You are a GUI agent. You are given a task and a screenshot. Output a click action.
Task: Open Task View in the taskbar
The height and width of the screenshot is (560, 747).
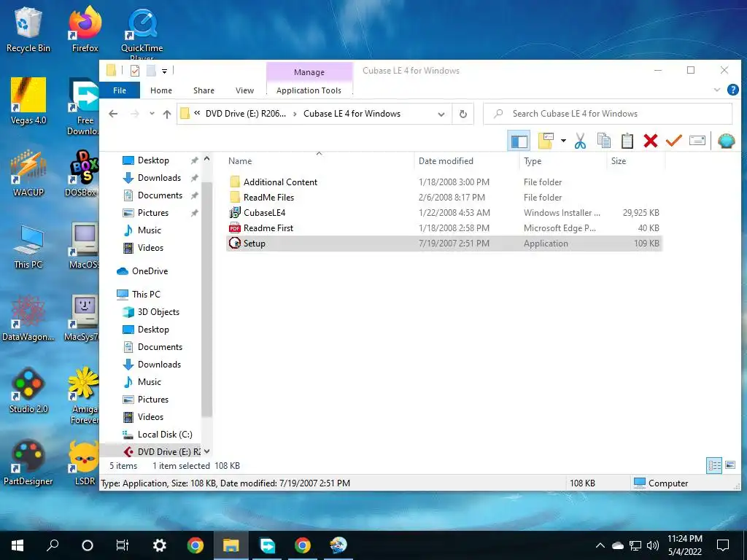pyautogui.click(x=123, y=545)
